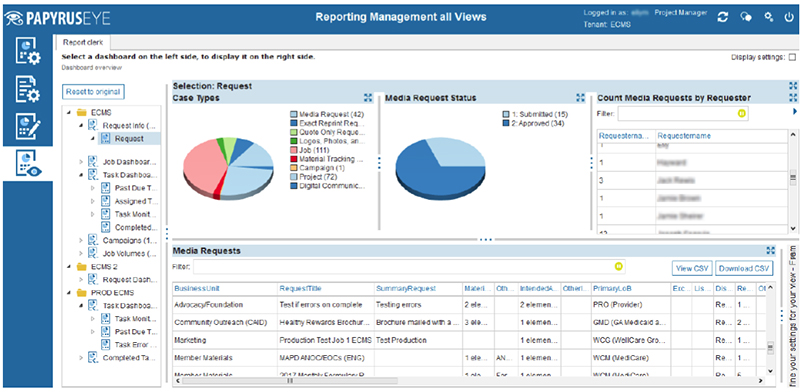Screen dimensions: 800x392
Task: Click yellow filter icon in Requester filter
Action: [741, 113]
